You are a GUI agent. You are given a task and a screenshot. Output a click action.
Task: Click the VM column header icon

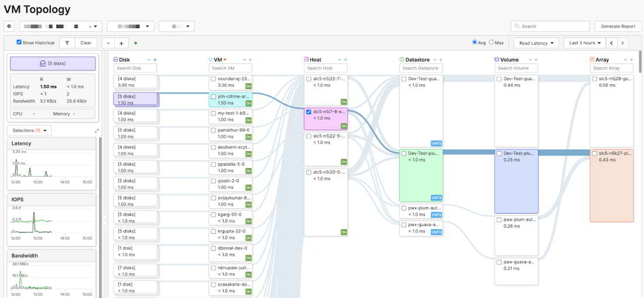tap(211, 60)
